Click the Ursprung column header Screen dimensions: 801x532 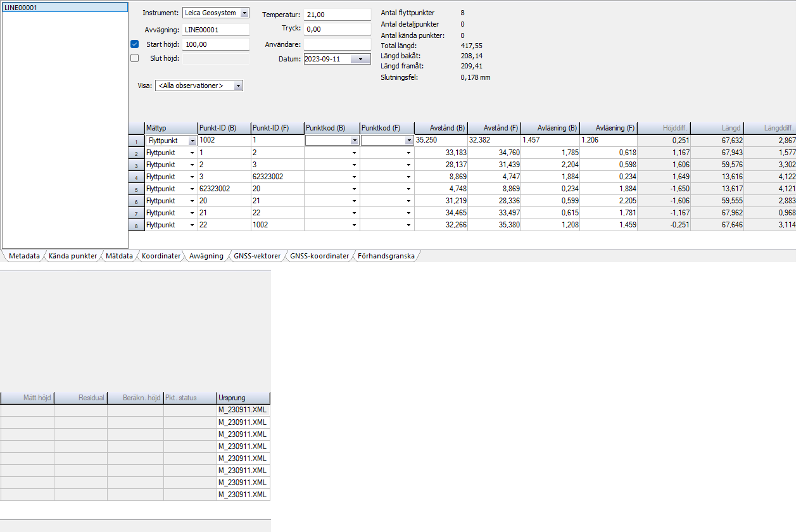point(243,398)
